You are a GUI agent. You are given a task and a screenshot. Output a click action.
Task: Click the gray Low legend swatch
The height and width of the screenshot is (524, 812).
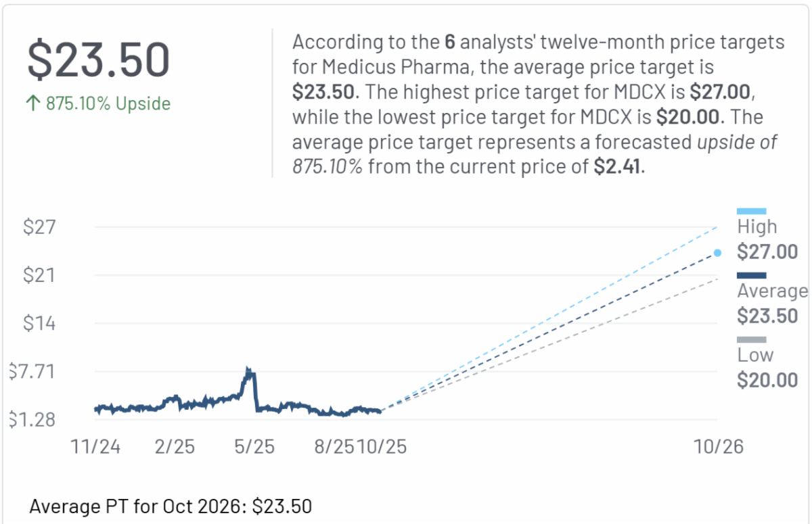(x=751, y=339)
